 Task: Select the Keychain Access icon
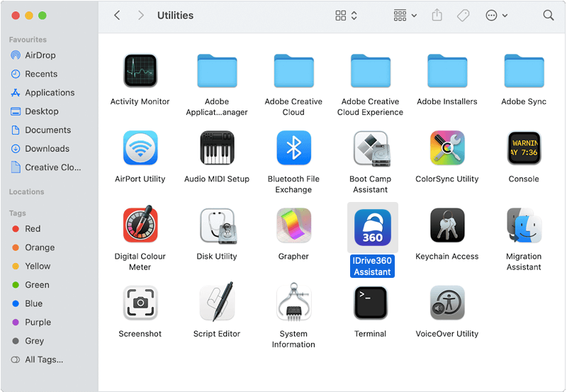(447, 225)
